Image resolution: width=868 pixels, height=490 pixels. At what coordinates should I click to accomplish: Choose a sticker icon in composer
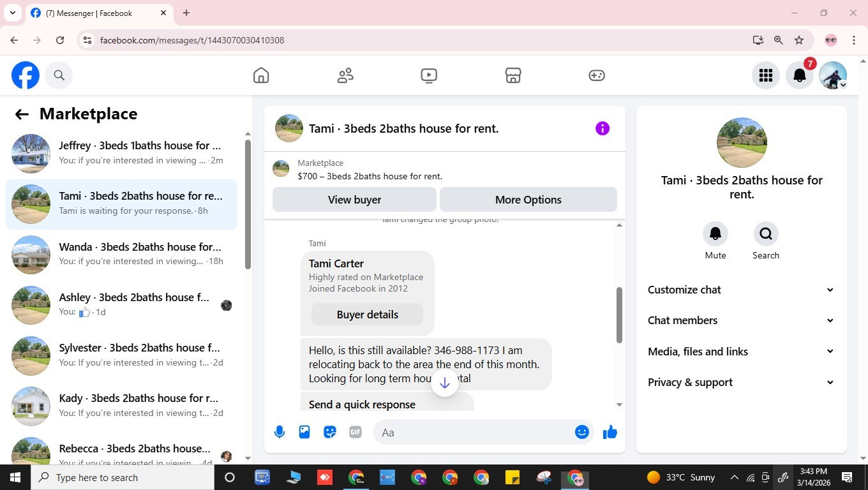(330, 432)
